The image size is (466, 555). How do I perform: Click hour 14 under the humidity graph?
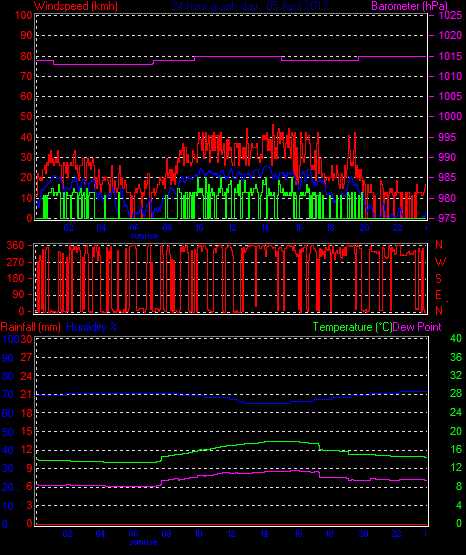[x=265, y=534]
